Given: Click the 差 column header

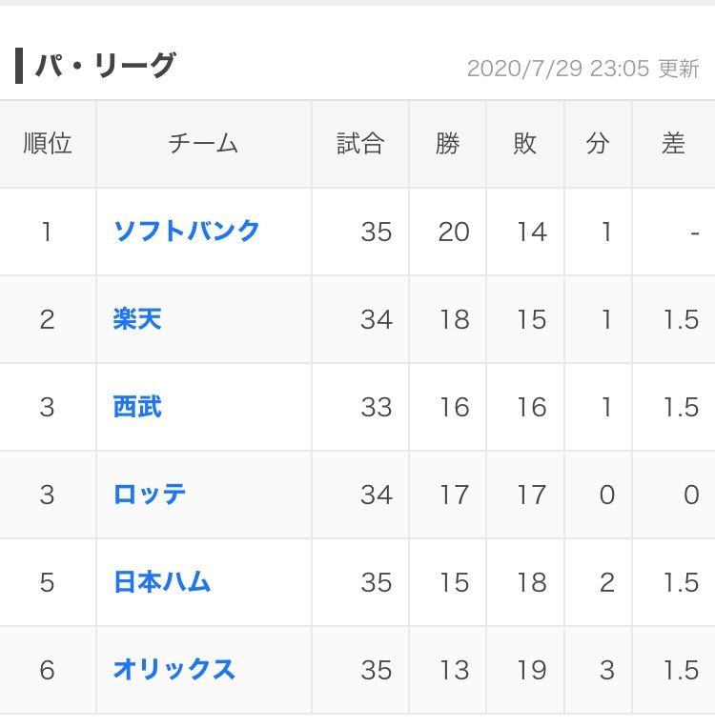Looking at the screenshot, I should [x=673, y=144].
